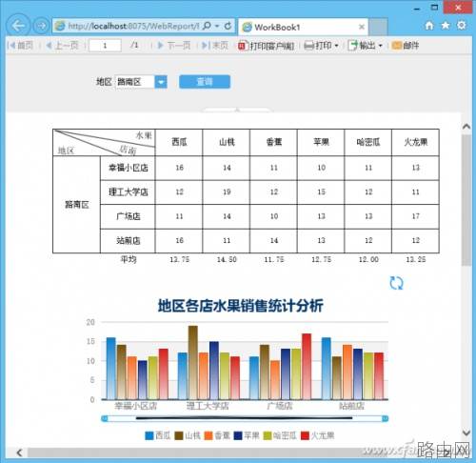Click the 哈密瓜 column header

coord(368,142)
